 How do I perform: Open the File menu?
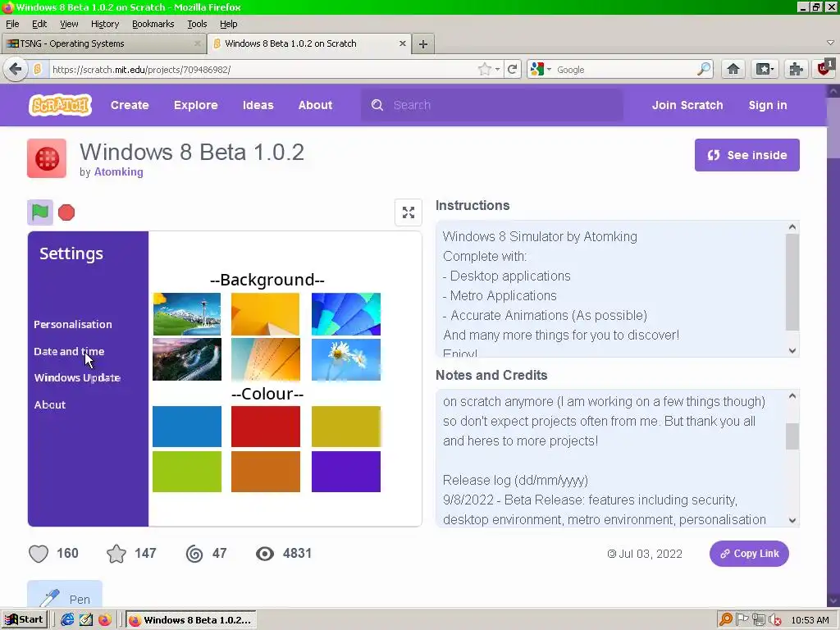coord(12,24)
